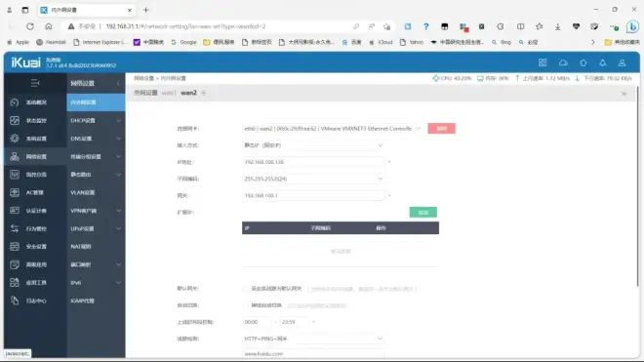Expand the IPv6 submenu chevron
Viewport: 644px width, 362px height.
[x=118, y=283]
